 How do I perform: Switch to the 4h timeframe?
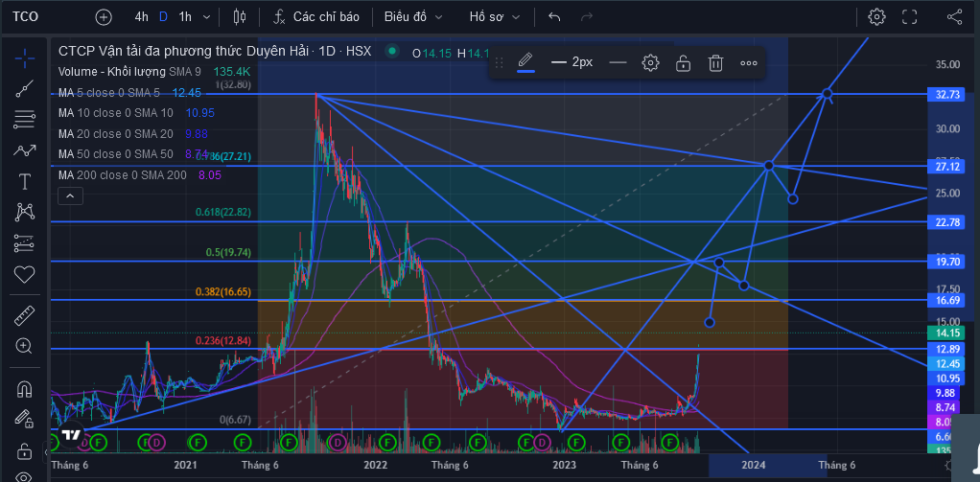click(x=142, y=17)
